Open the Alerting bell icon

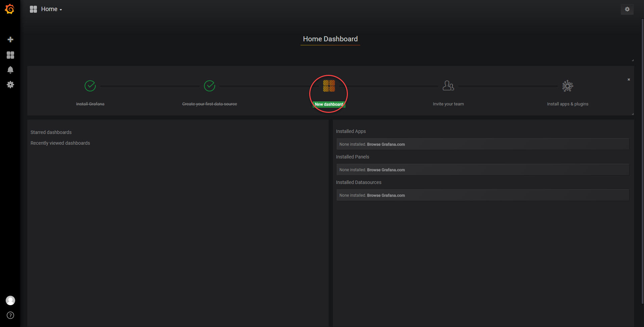10,70
